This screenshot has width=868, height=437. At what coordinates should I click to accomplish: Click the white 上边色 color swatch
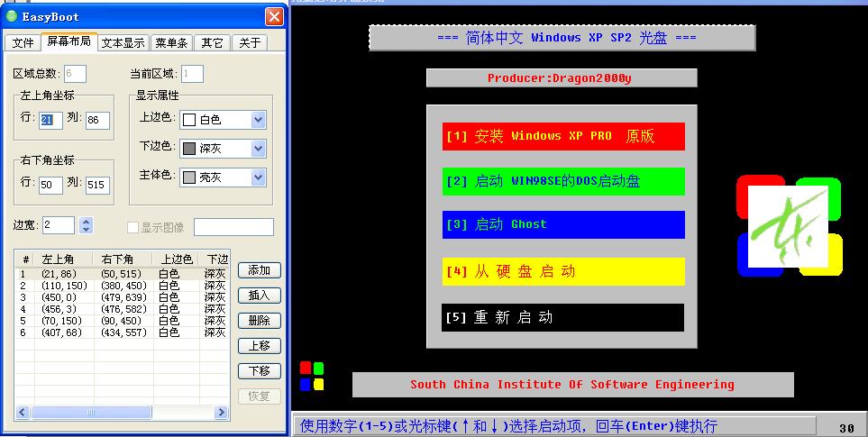tap(189, 120)
